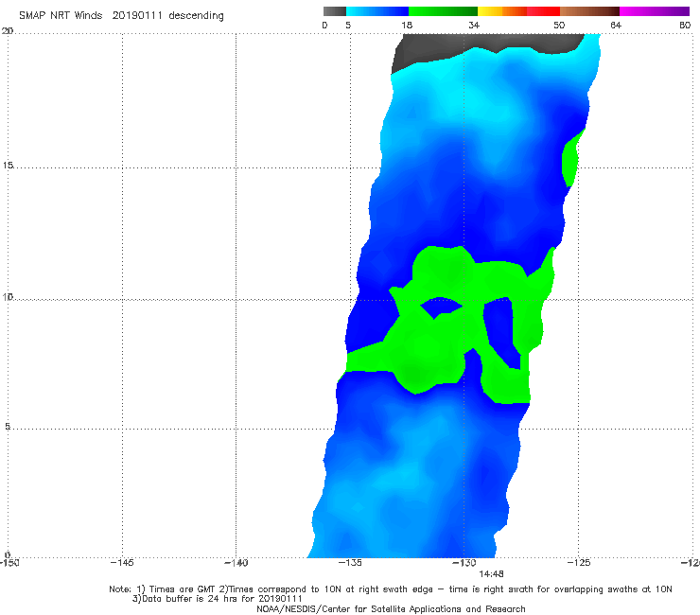Click the green segment of the color scale
This screenshot has height=615, width=700.
443,11
